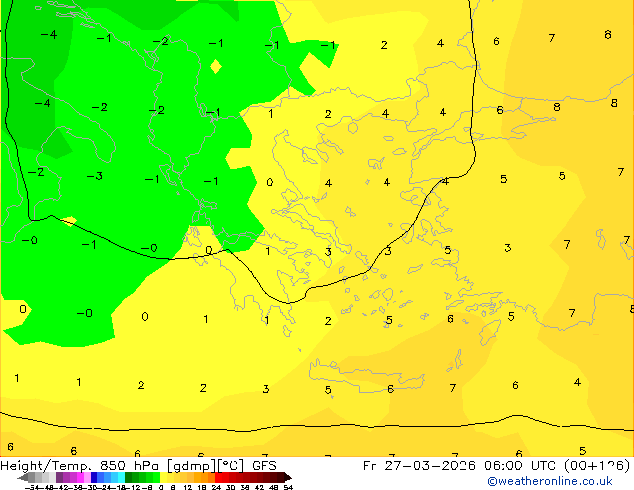Click the "Fr 27-03-2026 06:00 UTC" forecast time
Screen dimensions: 634x490
click(461, 466)
